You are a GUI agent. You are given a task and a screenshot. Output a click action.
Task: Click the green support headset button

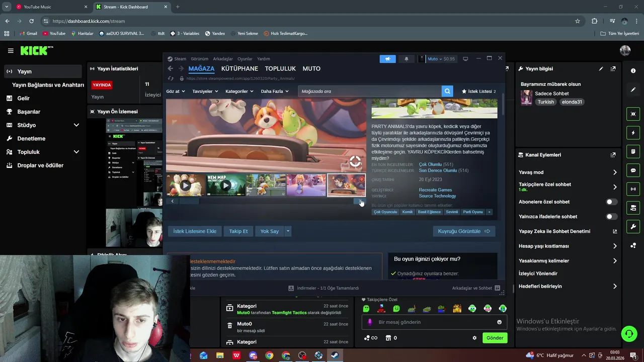[628, 333]
